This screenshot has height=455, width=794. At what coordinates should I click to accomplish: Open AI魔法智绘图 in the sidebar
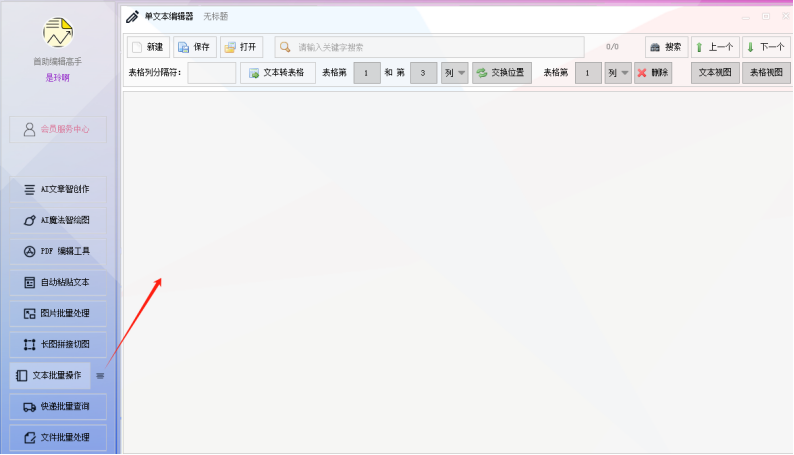point(58,220)
